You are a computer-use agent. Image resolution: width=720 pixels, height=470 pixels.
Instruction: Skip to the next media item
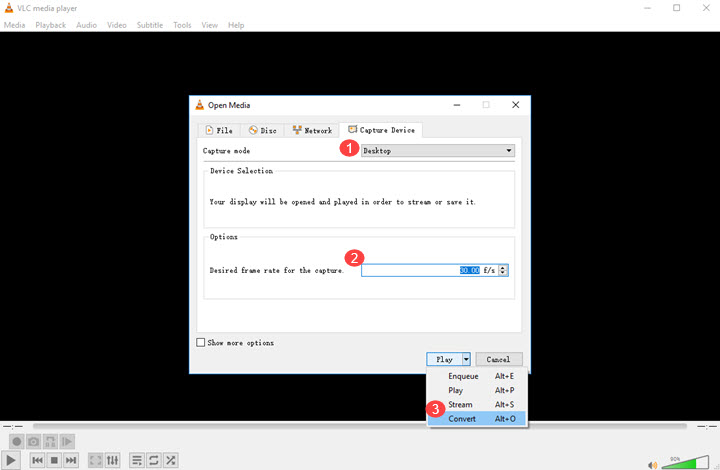point(71,460)
